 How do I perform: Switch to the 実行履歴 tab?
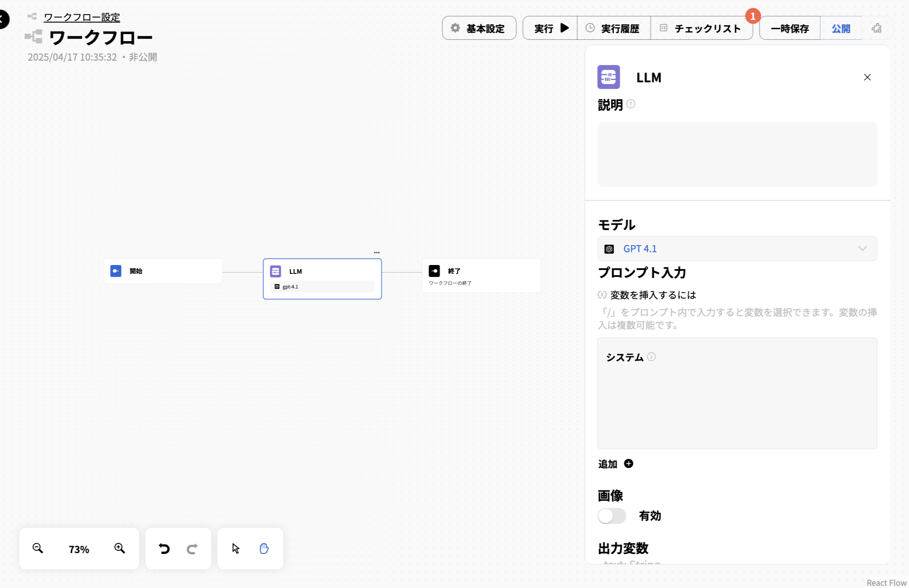click(x=614, y=28)
